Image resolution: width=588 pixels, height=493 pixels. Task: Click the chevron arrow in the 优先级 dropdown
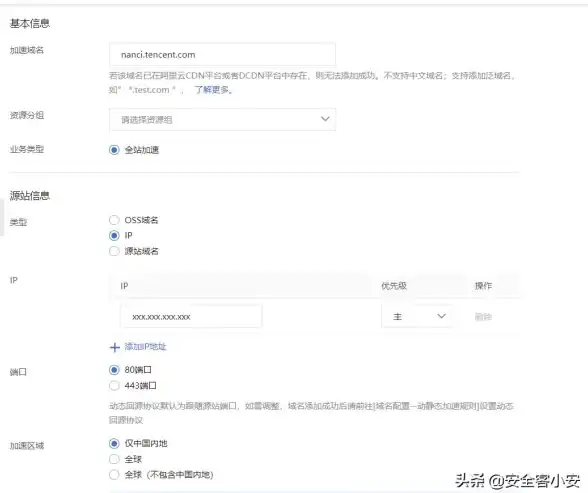pos(441,316)
